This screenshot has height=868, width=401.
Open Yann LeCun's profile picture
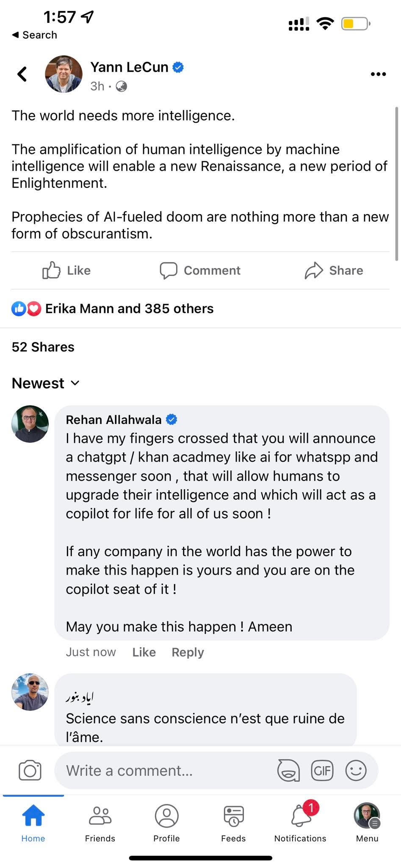point(64,74)
